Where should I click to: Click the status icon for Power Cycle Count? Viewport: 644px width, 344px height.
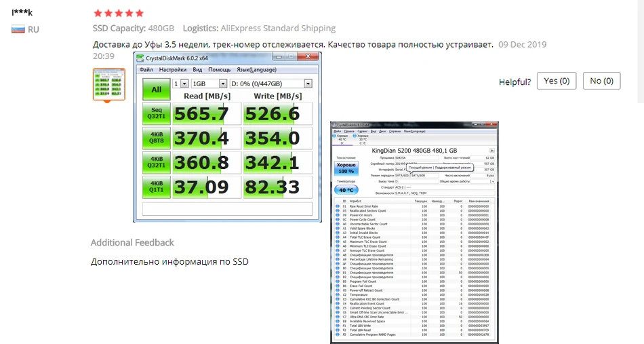(x=338, y=219)
